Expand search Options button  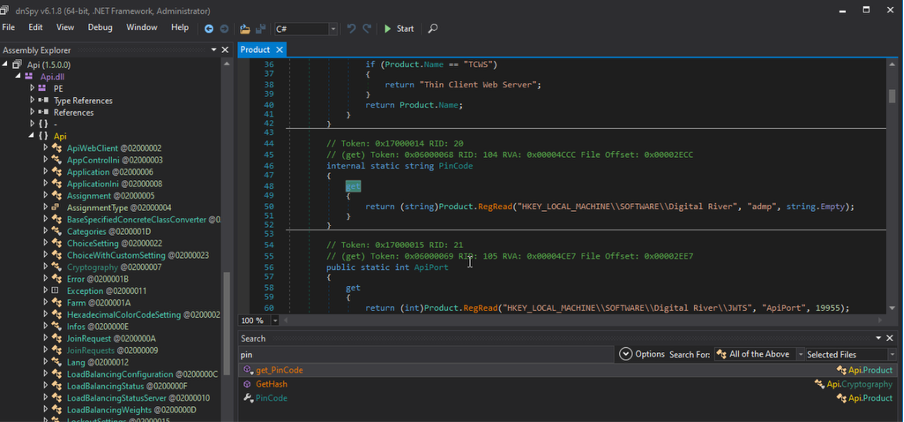tap(642, 354)
